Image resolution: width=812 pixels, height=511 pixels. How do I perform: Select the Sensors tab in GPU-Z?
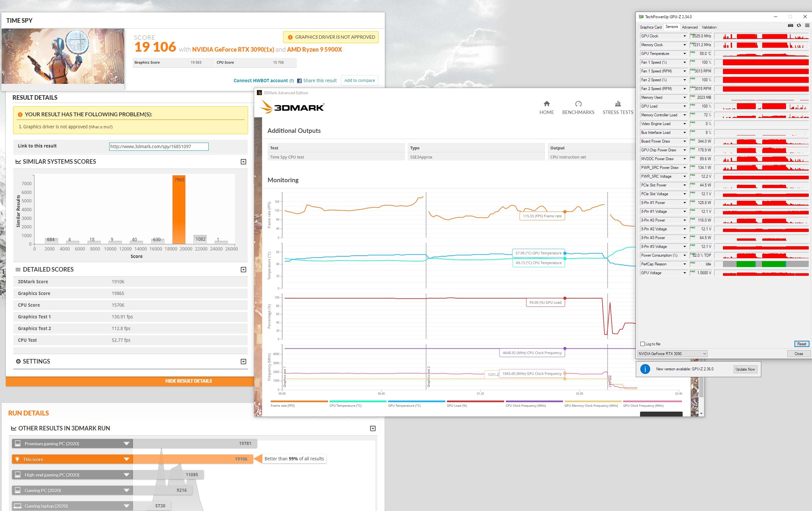671,27
